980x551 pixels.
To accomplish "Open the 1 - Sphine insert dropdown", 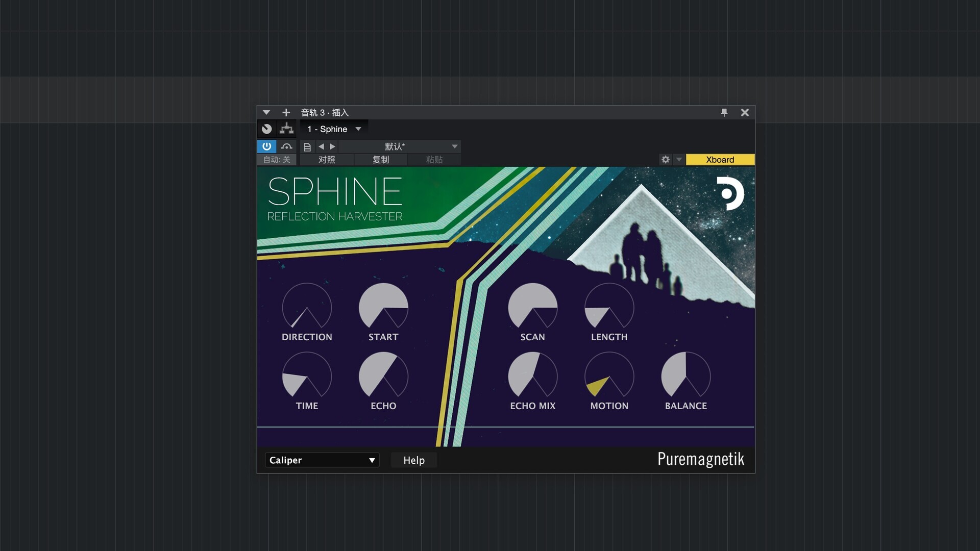I will pos(334,129).
